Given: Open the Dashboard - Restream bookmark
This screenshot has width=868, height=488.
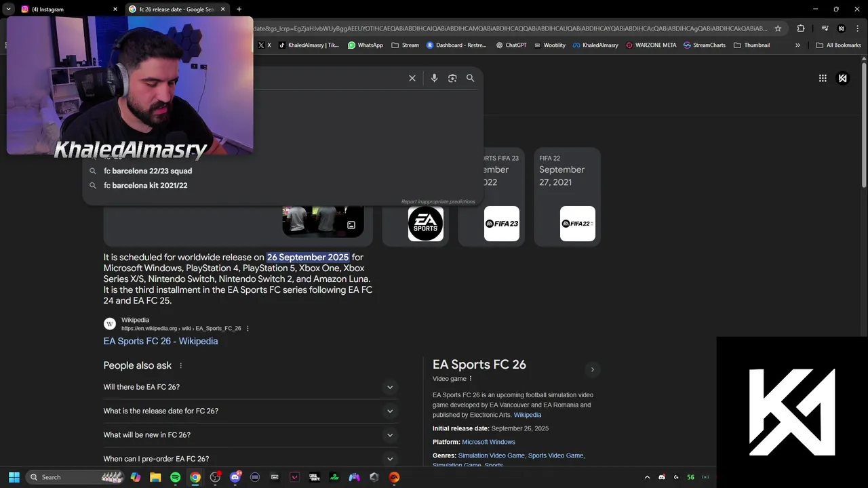Looking at the screenshot, I should 456,45.
